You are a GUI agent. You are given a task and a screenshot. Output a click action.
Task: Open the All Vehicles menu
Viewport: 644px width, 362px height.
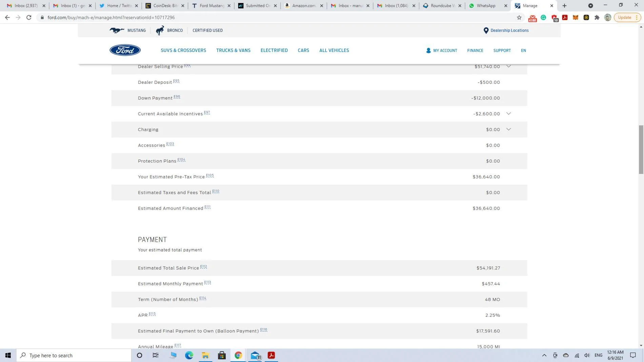(334, 50)
